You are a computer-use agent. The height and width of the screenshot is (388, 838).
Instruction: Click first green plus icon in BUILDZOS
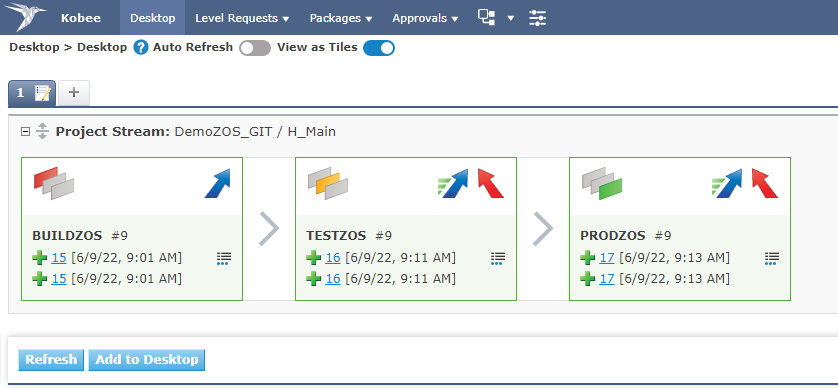pos(40,259)
